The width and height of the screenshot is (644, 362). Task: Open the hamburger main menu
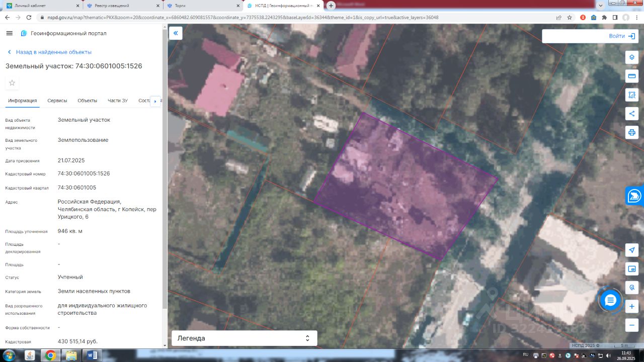9,33
